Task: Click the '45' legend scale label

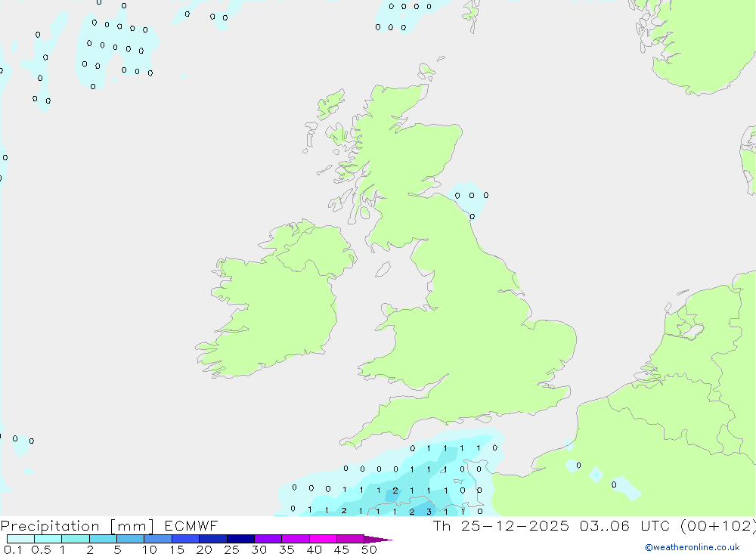Action: point(342,549)
